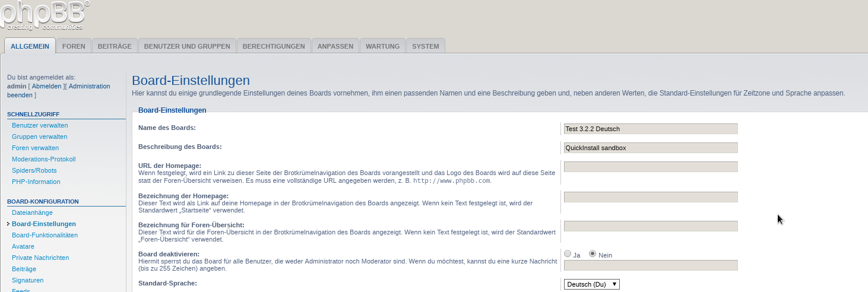Select 'Nein' radio for Board deaktivieren
Viewport: 868px width, 292px height.
point(593,254)
